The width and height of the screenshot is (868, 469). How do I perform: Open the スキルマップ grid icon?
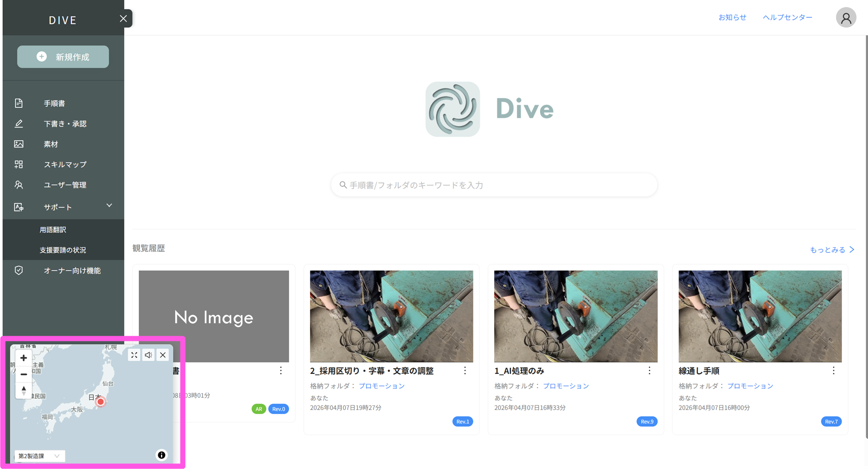[19, 164]
